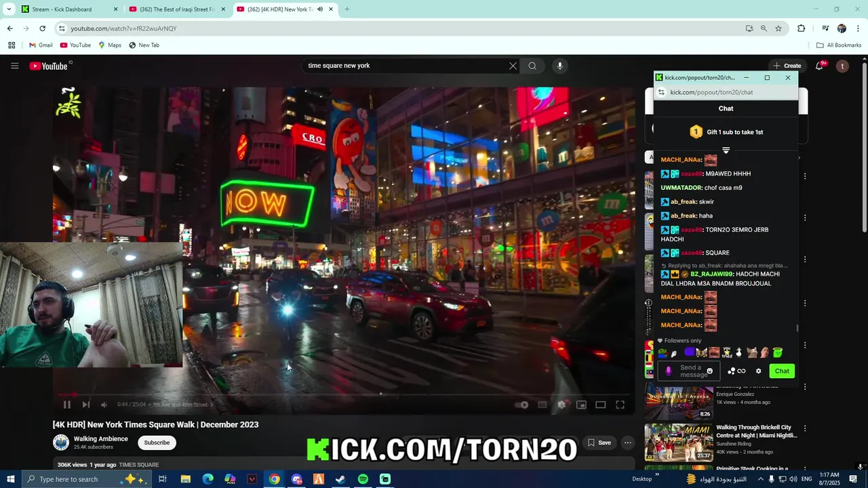Open the YouTube Create menu
Image resolution: width=868 pixels, height=488 pixels.
coord(787,66)
